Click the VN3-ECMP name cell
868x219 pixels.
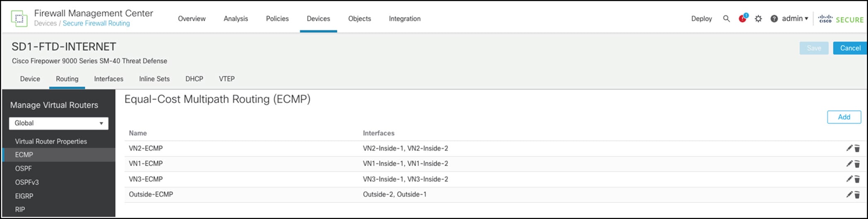pos(146,179)
